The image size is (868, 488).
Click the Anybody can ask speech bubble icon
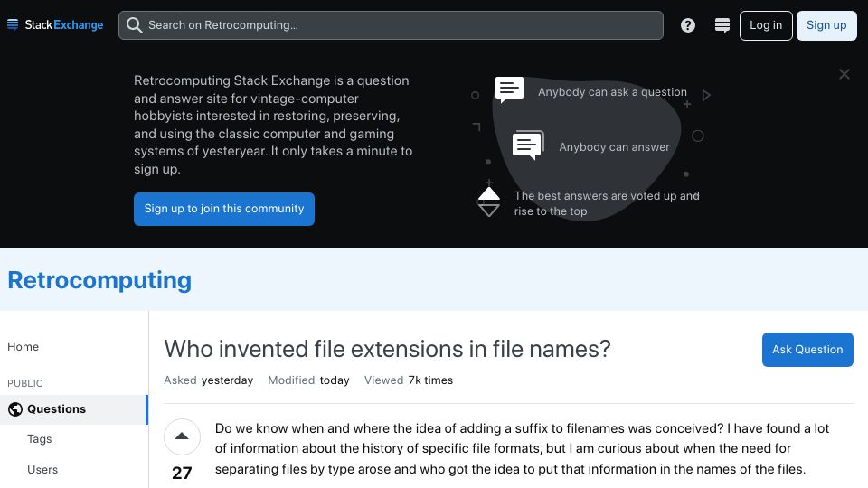pyautogui.click(x=509, y=89)
